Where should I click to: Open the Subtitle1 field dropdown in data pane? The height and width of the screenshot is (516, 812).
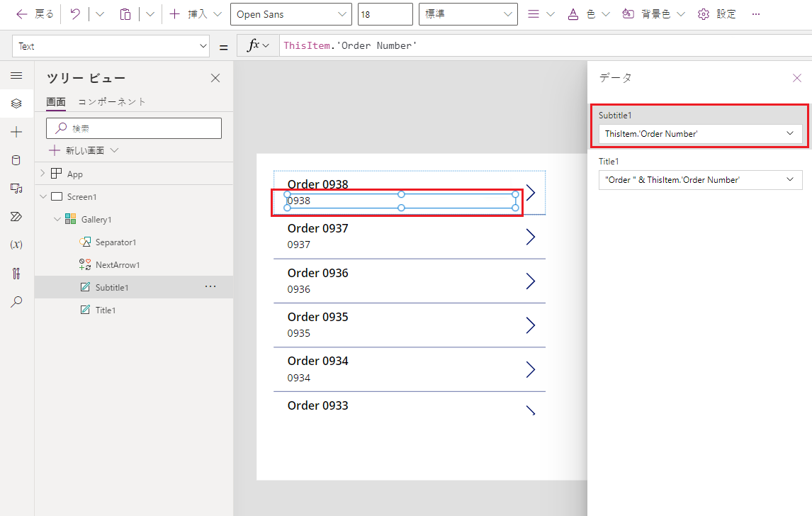click(x=700, y=133)
